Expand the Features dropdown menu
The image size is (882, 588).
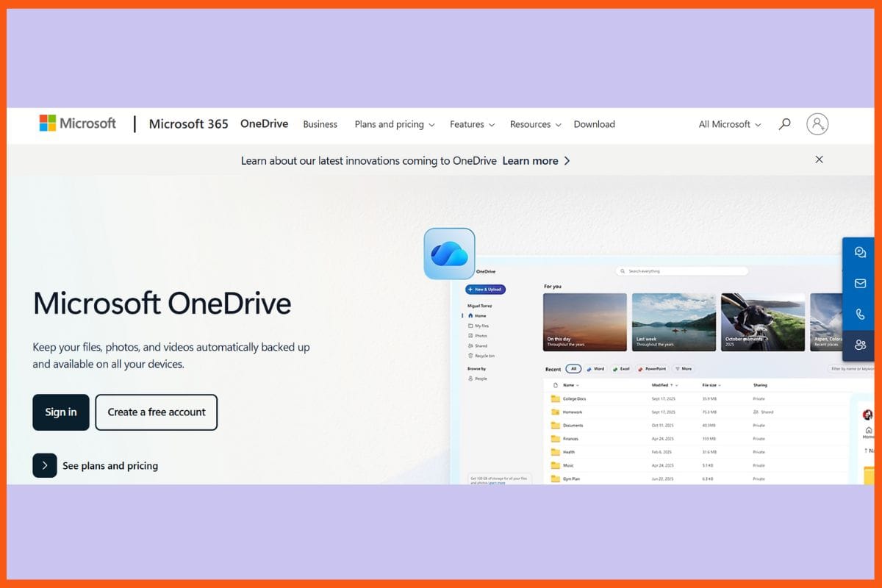coord(471,124)
